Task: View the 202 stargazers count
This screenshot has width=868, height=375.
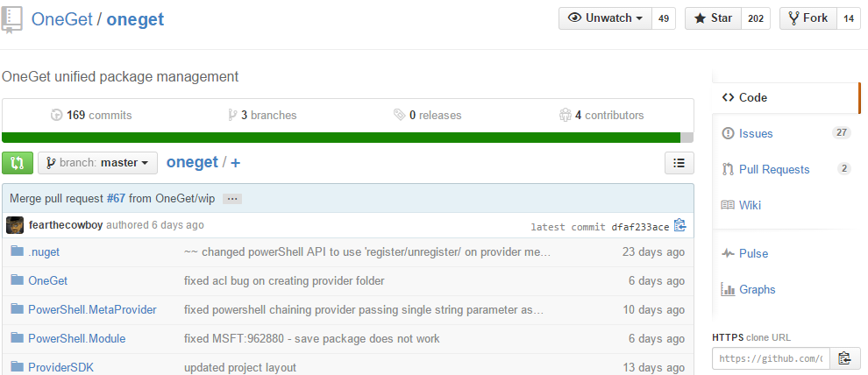Action: coord(756,18)
